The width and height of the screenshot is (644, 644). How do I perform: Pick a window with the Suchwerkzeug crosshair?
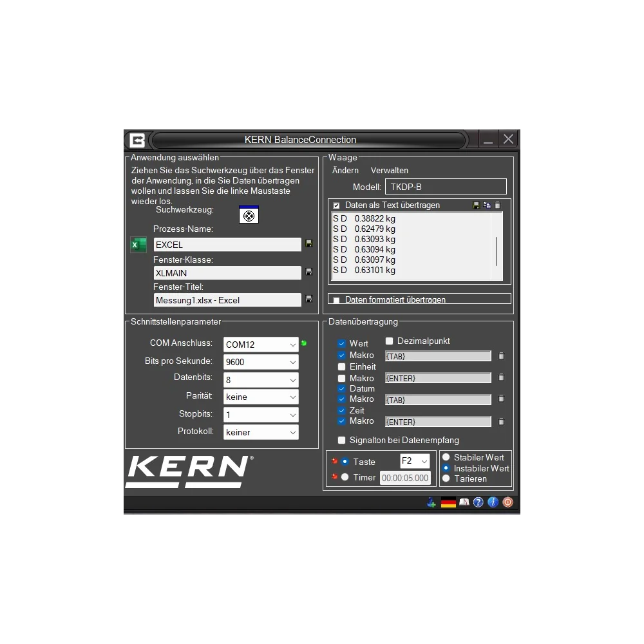(x=249, y=215)
